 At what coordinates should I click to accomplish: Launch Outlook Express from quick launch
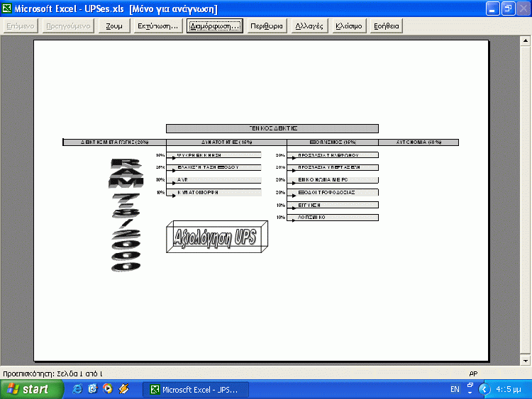(93, 389)
